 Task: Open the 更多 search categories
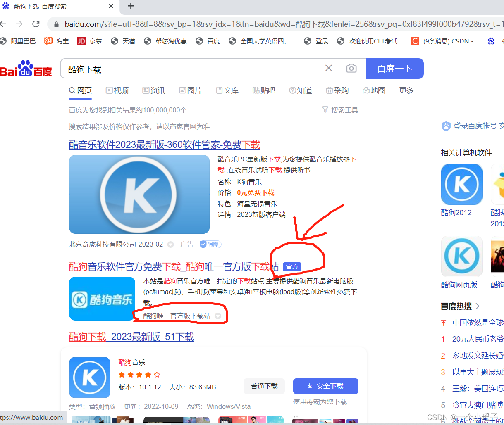coord(406,90)
